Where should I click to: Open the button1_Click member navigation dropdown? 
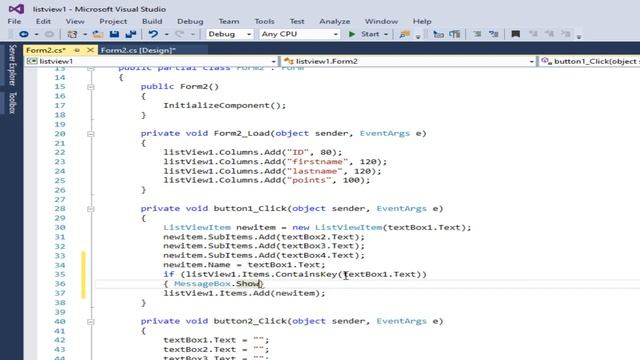click(x=590, y=61)
